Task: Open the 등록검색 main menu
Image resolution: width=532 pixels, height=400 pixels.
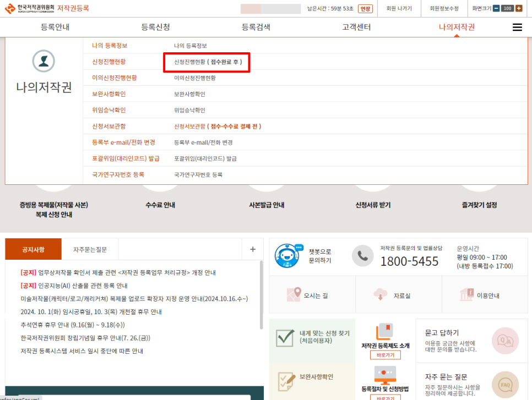Action: (256, 27)
